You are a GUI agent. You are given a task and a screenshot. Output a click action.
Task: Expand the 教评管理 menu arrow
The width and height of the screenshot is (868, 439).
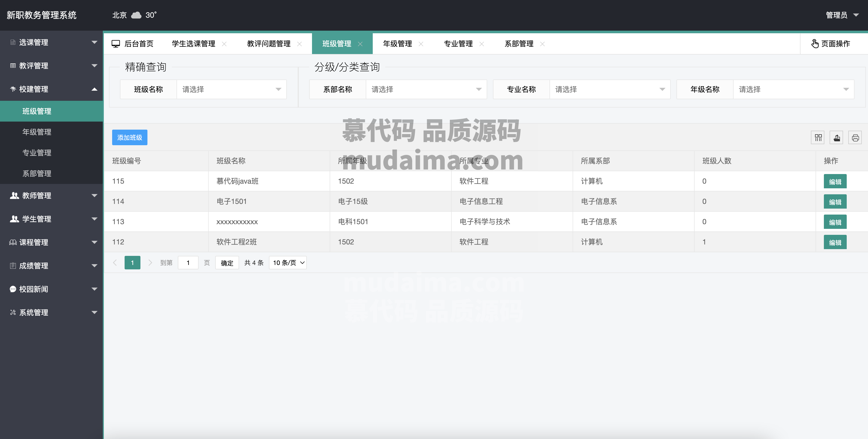coord(94,66)
